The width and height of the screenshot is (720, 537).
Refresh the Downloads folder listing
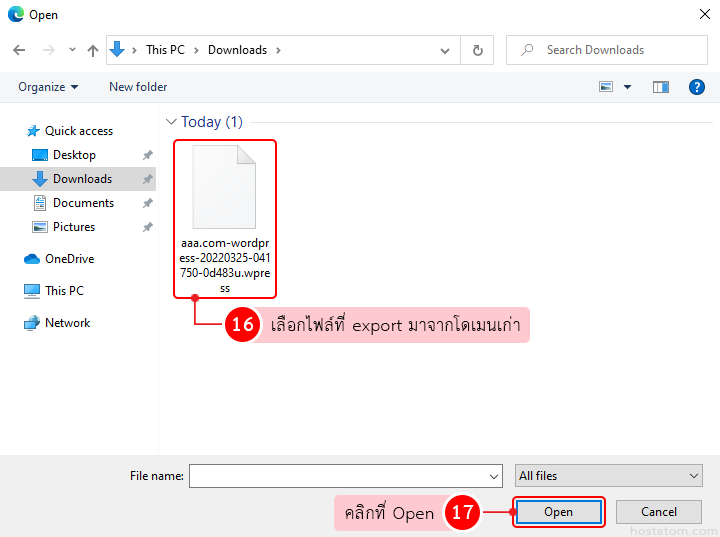(x=477, y=50)
